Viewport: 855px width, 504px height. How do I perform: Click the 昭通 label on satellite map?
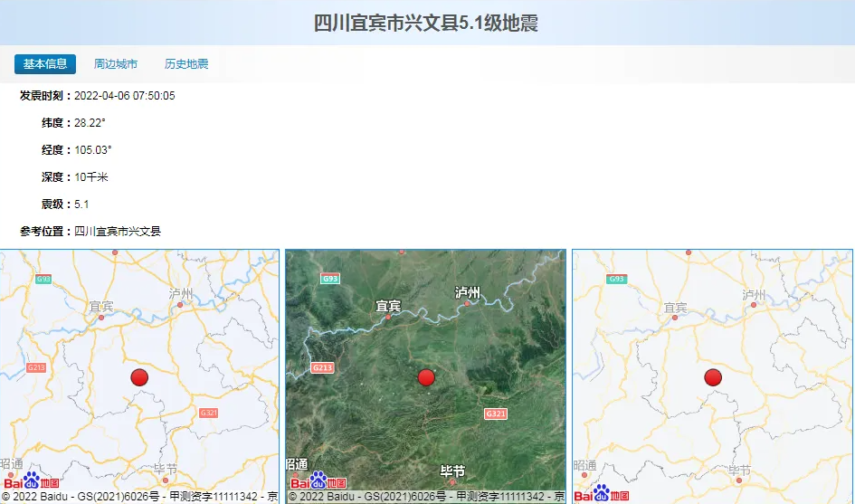click(x=297, y=464)
